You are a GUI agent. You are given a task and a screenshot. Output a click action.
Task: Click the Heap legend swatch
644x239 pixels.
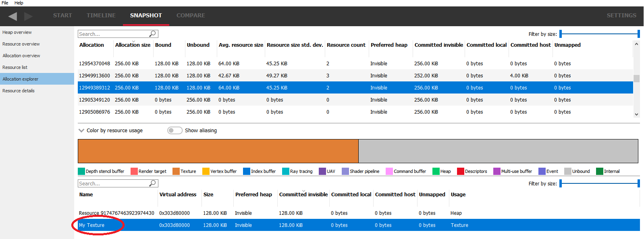click(x=436, y=171)
